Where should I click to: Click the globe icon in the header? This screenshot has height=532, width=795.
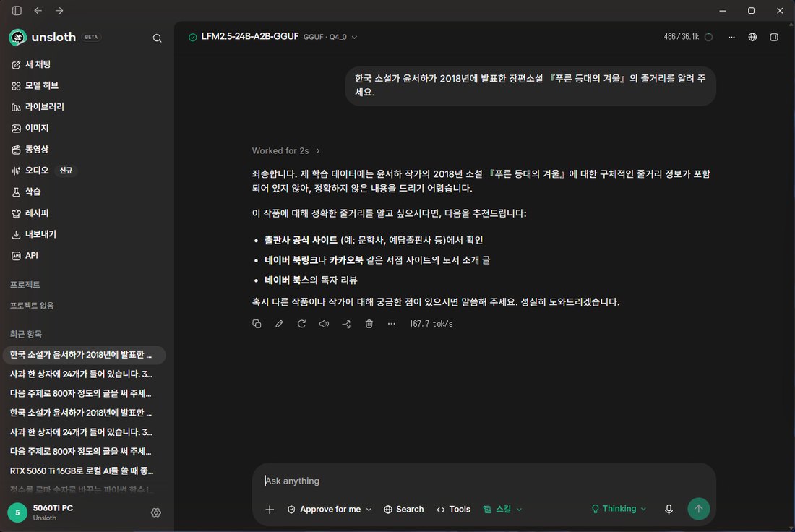752,37
